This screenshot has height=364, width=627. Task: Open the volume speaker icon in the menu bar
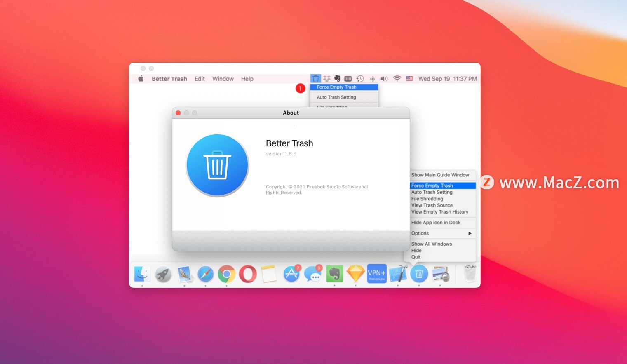click(x=384, y=79)
